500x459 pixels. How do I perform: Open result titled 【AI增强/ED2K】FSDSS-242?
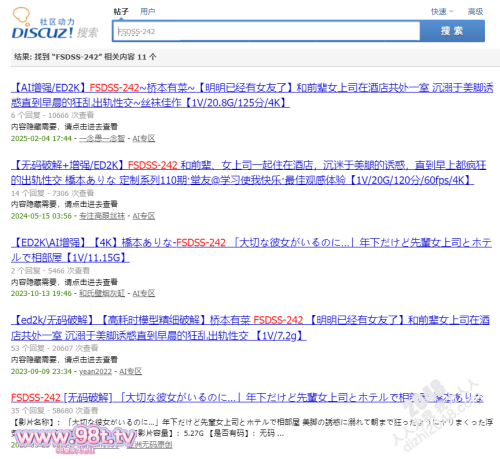click(x=252, y=95)
